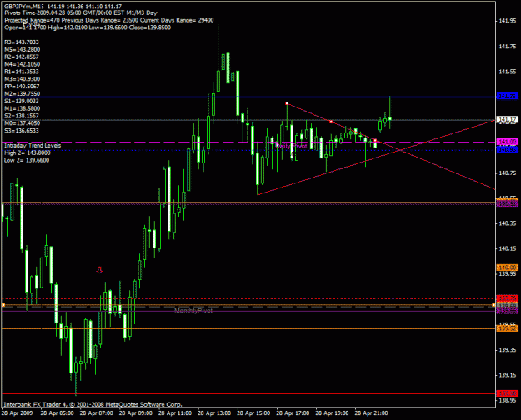Click the MonthlyPivot line label

pyautogui.click(x=193, y=310)
